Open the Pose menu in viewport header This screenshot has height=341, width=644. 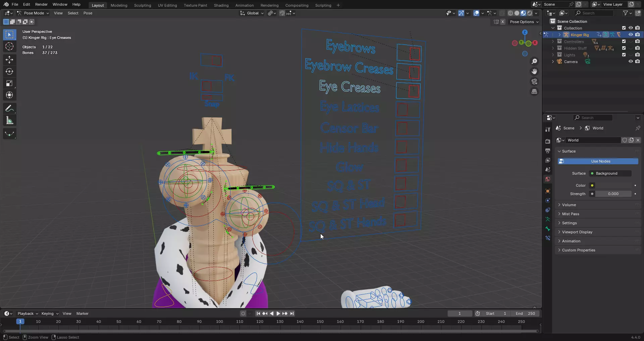coord(88,13)
